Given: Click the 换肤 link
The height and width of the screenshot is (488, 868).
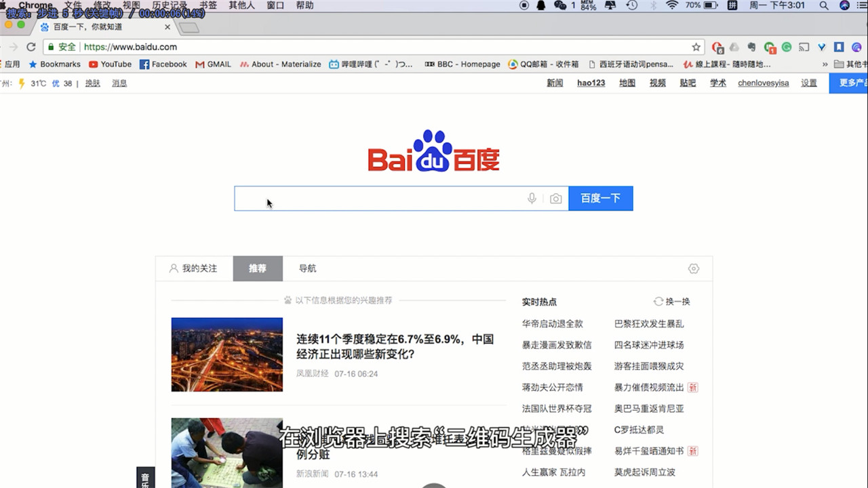Looking at the screenshot, I should pyautogui.click(x=93, y=83).
